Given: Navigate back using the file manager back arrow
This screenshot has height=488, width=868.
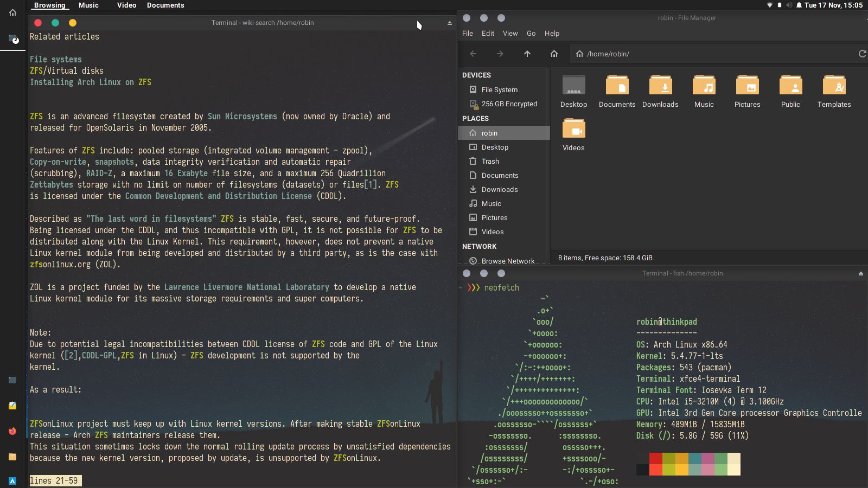Looking at the screenshot, I should click(x=473, y=54).
